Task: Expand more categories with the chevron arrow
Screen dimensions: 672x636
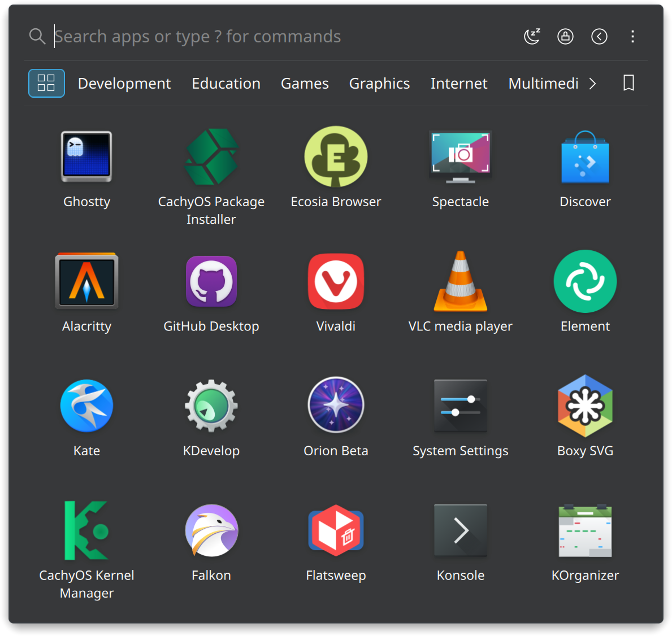Action: tap(593, 84)
